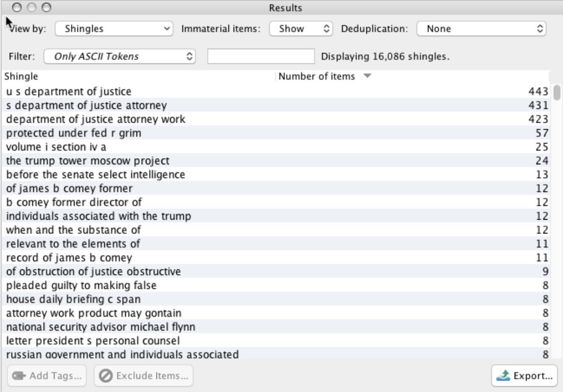This screenshot has width=563, height=392.
Task: Click the Export button
Action: tap(524, 375)
